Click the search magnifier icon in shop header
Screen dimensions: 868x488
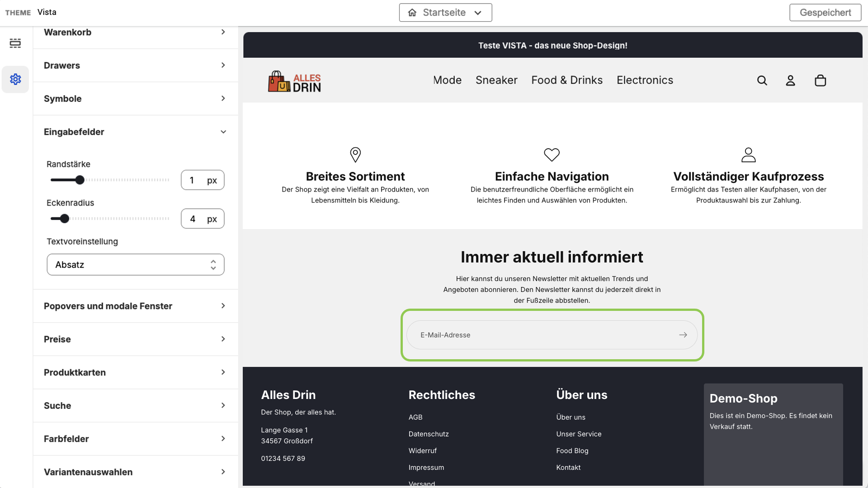click(762, 80)
